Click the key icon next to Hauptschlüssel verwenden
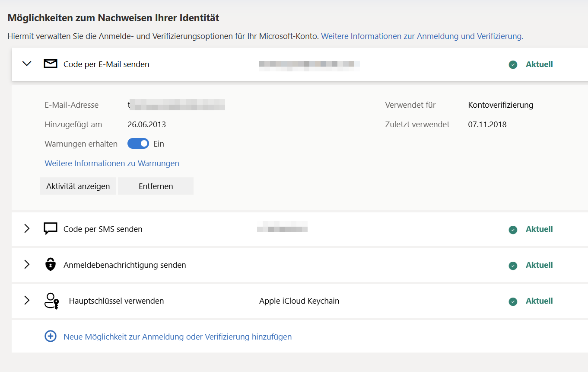The image size is (588, 372). point(51,300)
